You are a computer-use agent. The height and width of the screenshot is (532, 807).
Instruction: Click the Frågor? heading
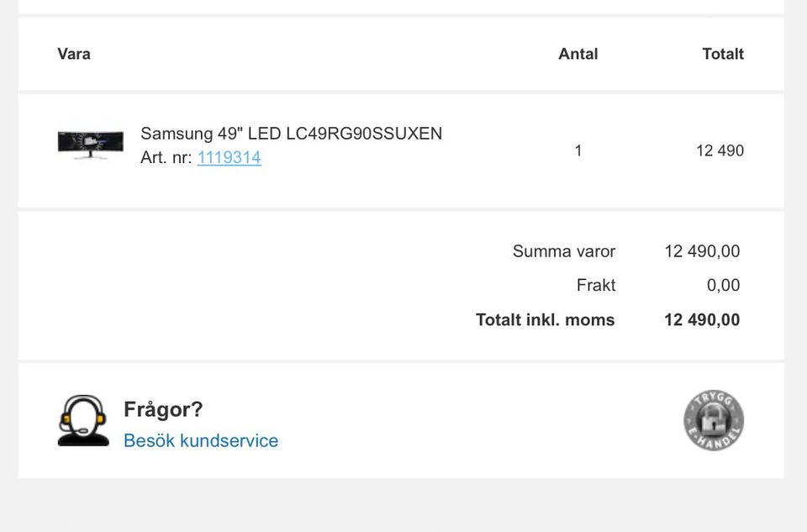pyautogui.click(x=163, y=409)
